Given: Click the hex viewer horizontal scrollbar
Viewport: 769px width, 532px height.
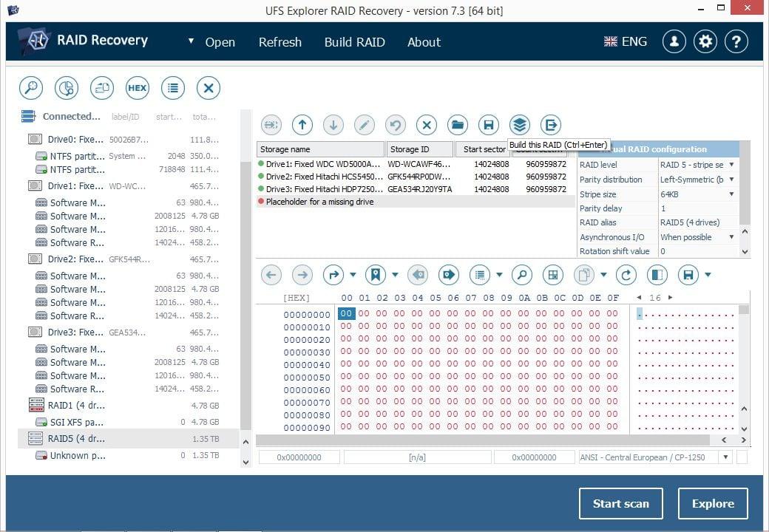Looking at the screenshot, I should coord(483,440).
